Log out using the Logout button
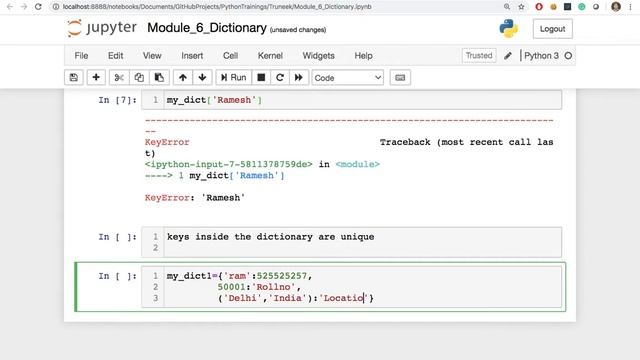 click(x=552, y=29)
